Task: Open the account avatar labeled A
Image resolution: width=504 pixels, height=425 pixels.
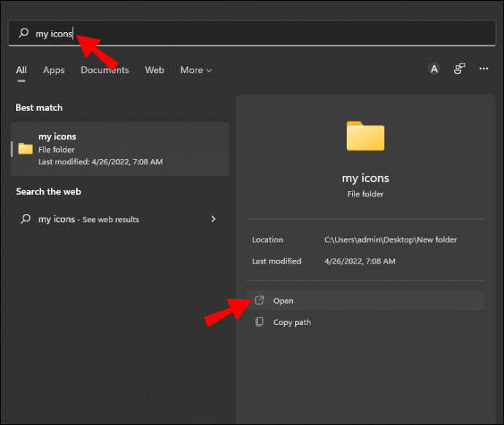Action: (x=434, y=69)
